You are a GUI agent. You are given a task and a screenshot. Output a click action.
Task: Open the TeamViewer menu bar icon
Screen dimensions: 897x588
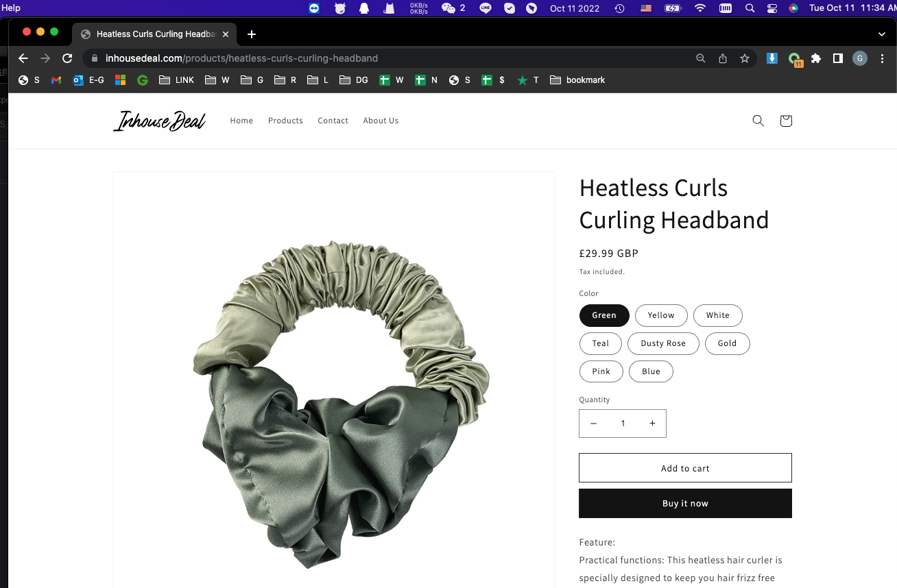(314, 8)
